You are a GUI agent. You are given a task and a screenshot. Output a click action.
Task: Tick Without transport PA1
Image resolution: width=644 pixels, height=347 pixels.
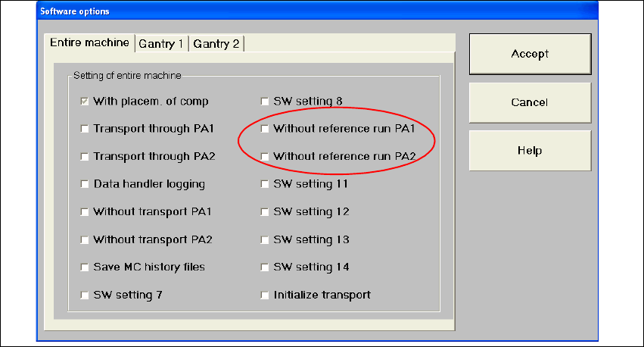[85, 211]
